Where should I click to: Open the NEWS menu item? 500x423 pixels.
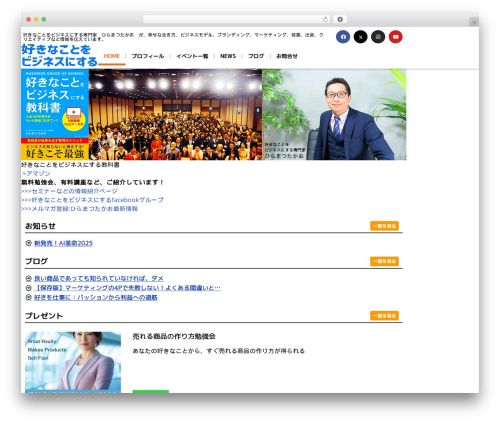click(x=228, y=56)
